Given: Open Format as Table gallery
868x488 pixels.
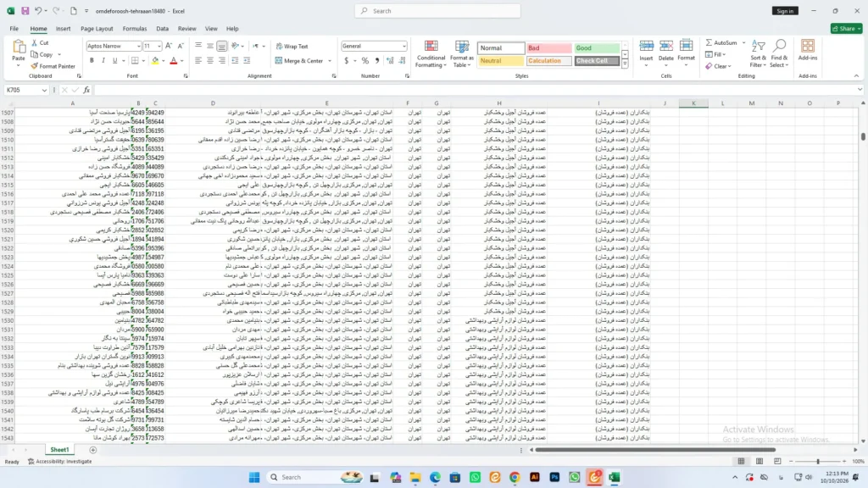Looking at the screenshot, I should pyautogui.click(x=462, y=53).
